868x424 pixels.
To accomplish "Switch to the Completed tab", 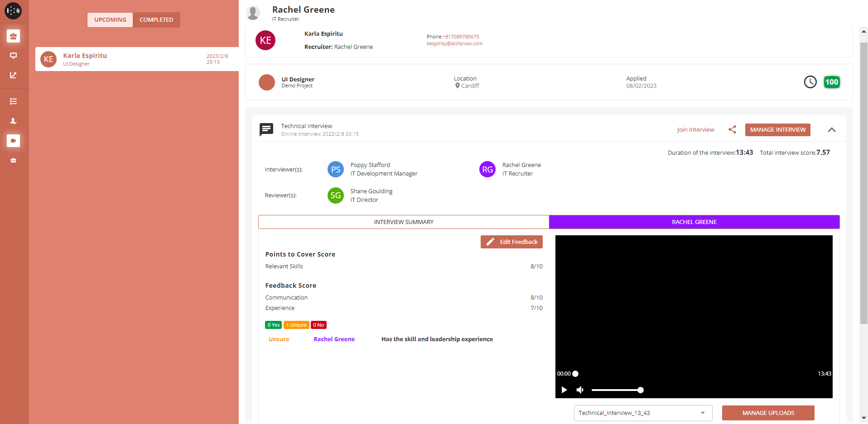I will 156,20.
